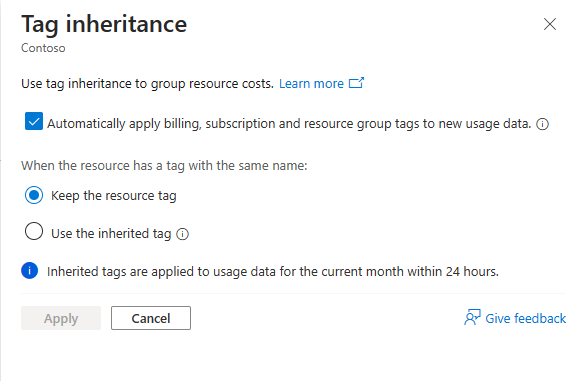Click the external link icon beside Learn more
586x381 pixels.
[x=356, y=83]
